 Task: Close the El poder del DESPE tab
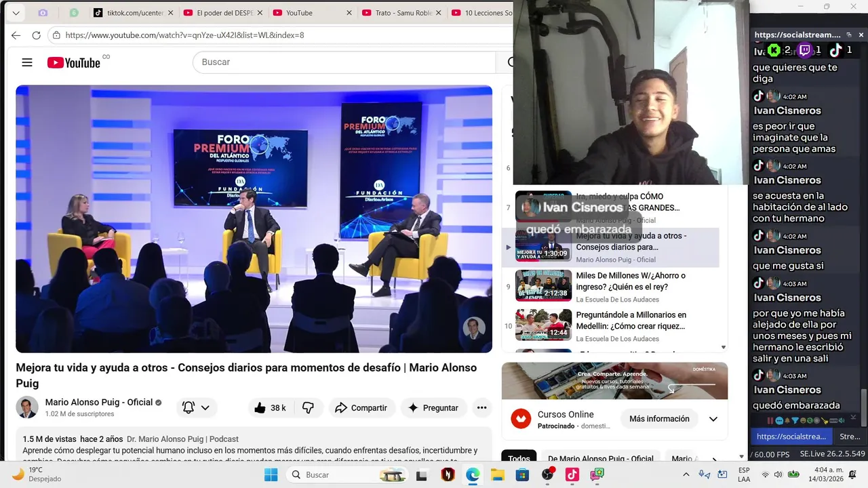tap(260, 13)
